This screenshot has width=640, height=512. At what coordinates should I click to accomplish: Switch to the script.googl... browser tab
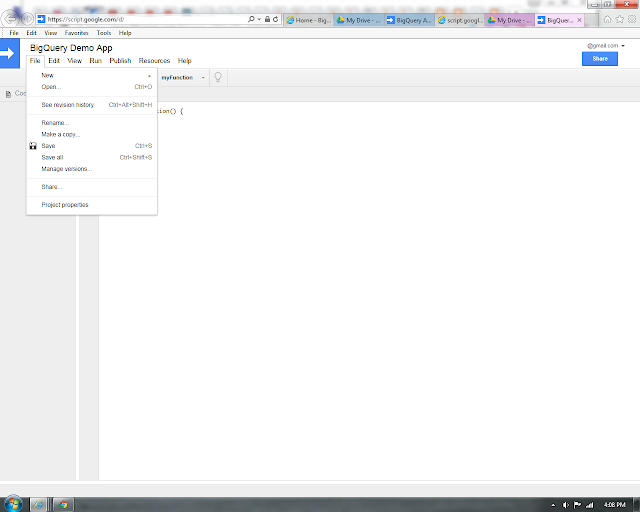460,20
